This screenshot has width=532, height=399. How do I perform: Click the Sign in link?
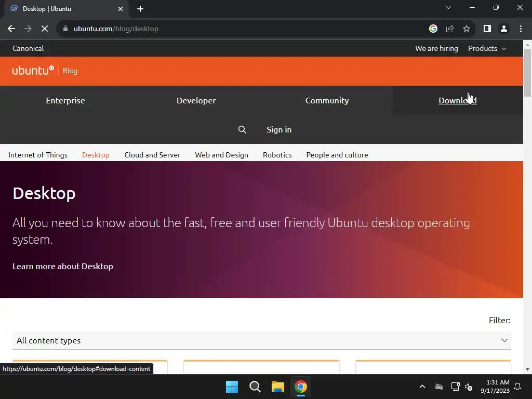[279, 129]
